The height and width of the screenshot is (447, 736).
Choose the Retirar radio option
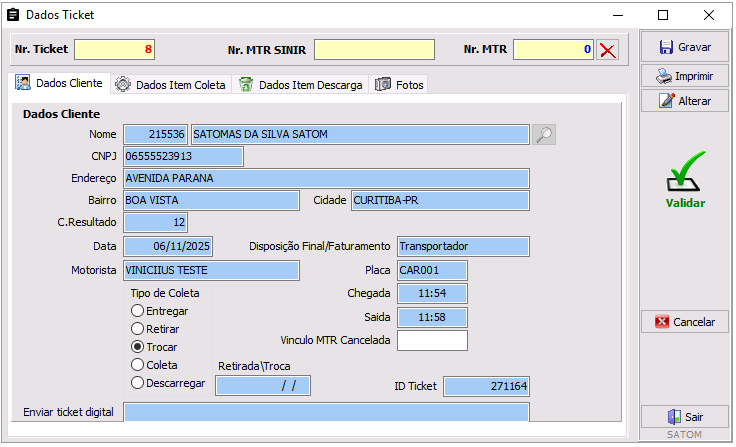(x=137, y=329)
